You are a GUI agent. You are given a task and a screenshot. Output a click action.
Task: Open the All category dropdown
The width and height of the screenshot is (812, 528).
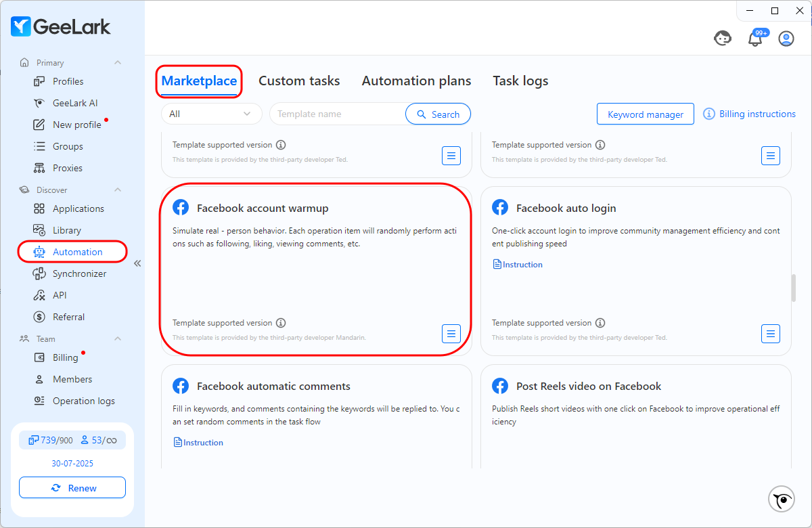[x=211, y=114]
